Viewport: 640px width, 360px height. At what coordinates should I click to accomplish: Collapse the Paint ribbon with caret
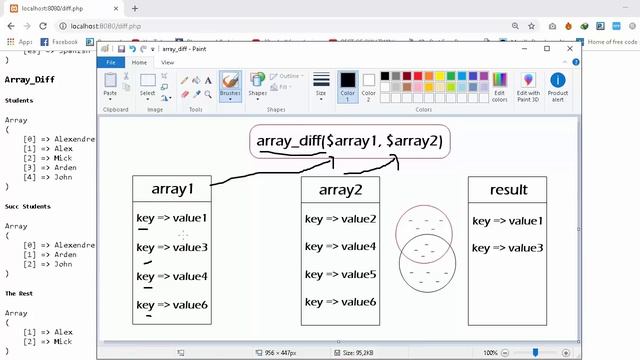pos(564,62)
